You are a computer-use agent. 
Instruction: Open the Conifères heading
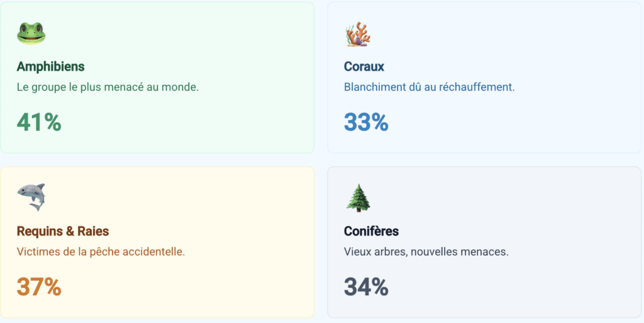[371, 231]
